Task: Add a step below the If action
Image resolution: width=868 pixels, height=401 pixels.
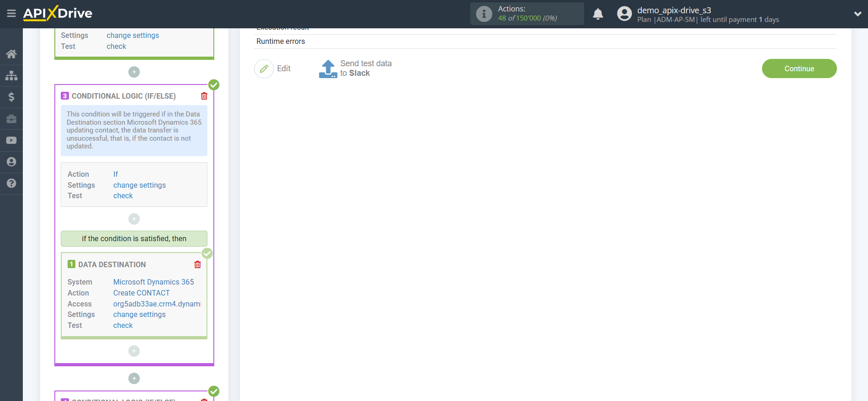Action: click(x=134, y=219)
